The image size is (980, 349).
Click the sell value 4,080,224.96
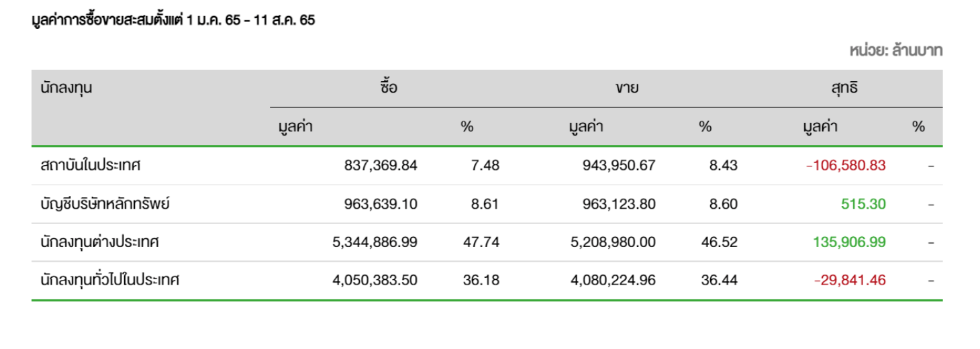pyautogui.click(x=613, y=280)
